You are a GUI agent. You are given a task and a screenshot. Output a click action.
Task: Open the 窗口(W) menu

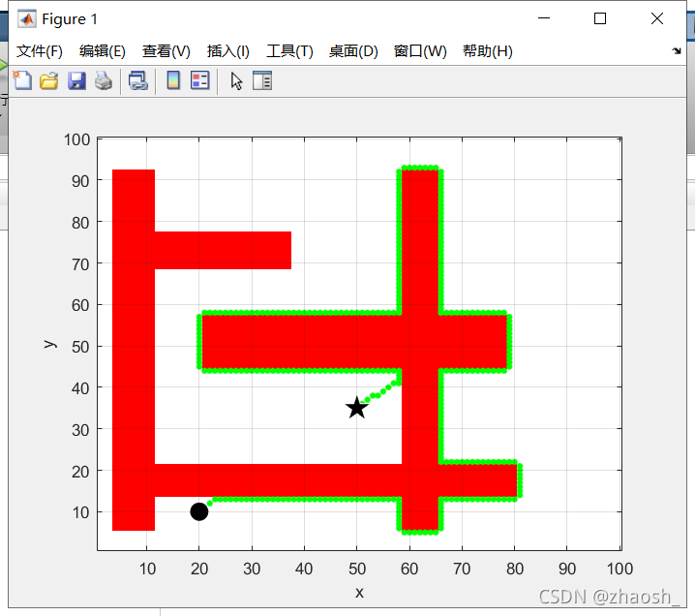pos(420,51)
